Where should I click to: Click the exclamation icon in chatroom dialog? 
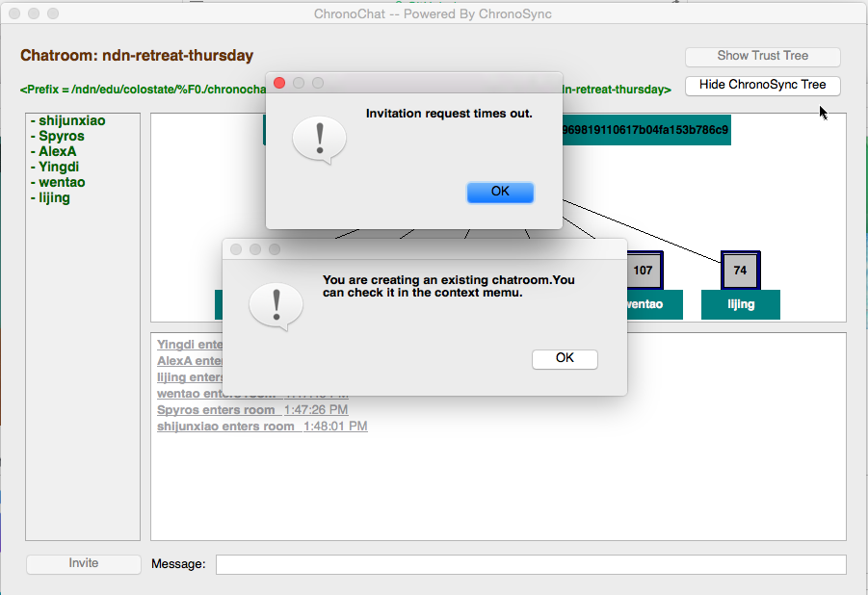point(276,306)
